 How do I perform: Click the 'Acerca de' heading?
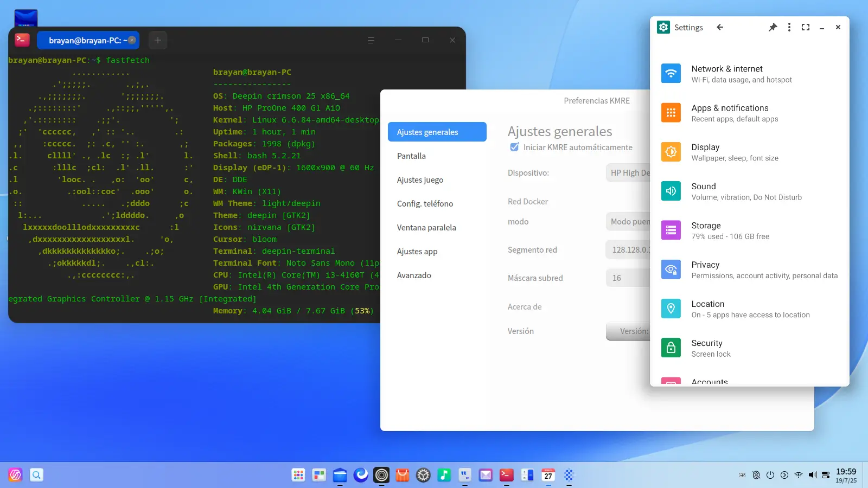click(x=525, y=307)
